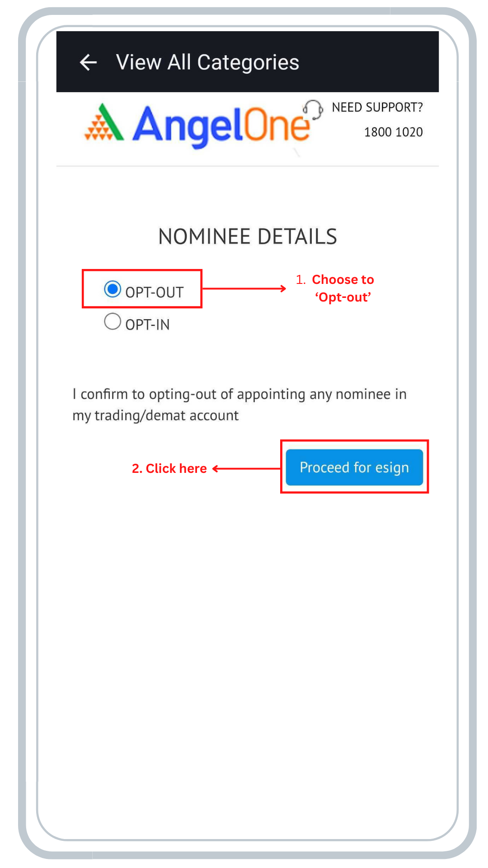Click the '2. Click here' annotation
The image size is (488, 868).
[169, 468]
